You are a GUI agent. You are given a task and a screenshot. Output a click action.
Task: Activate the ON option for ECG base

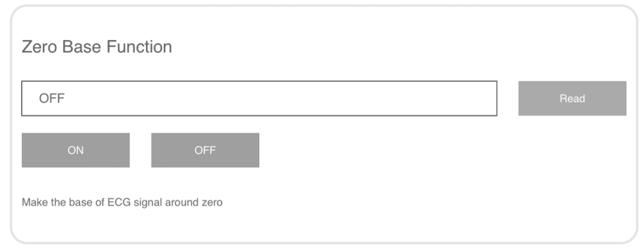click(x=75, y=150)
